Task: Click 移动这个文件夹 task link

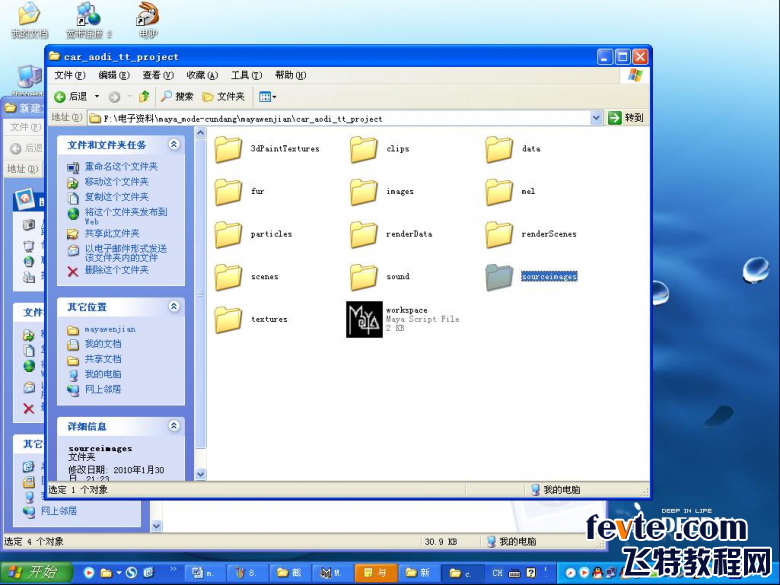Action: (116, 182)
